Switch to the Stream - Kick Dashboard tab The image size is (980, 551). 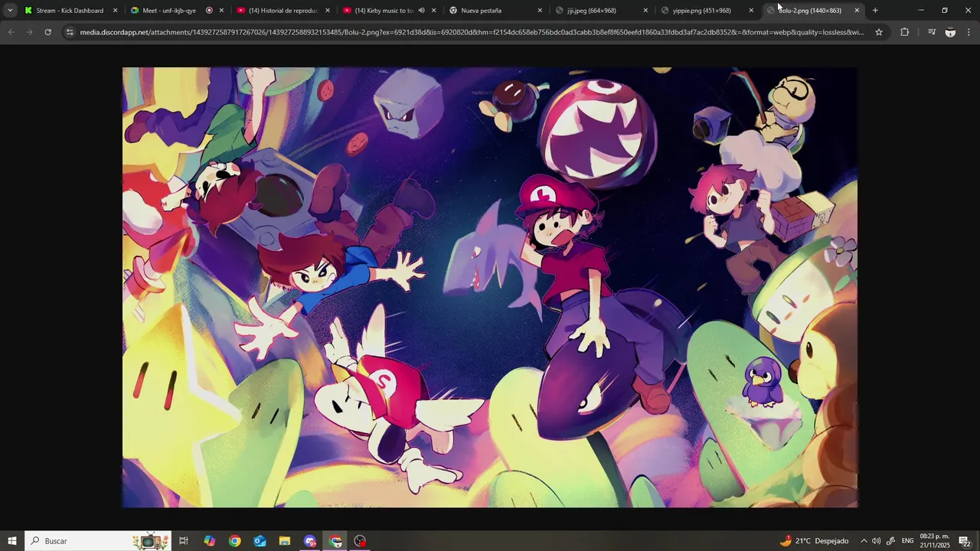pyautogui.click(x=69, y=10)
